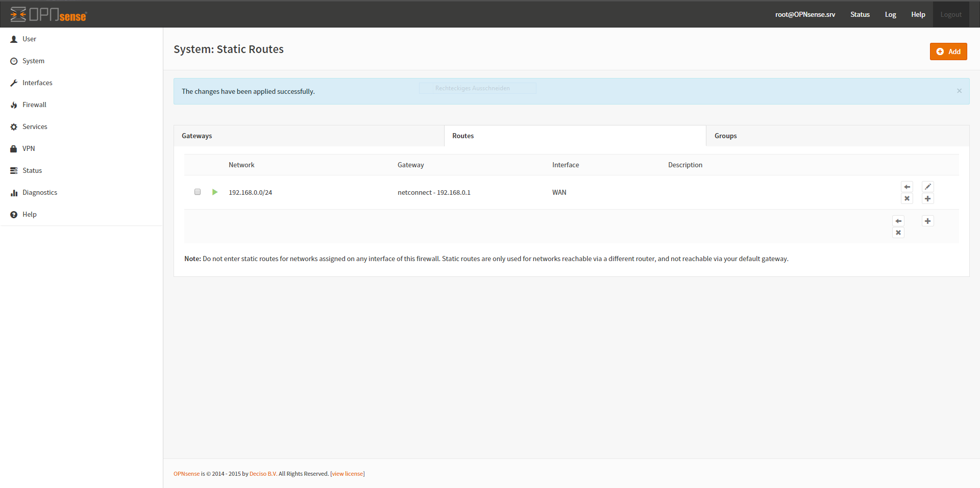Screen dimensions: 980x488
Task: Switch to the Groups tab
Action: click(838, 136)
